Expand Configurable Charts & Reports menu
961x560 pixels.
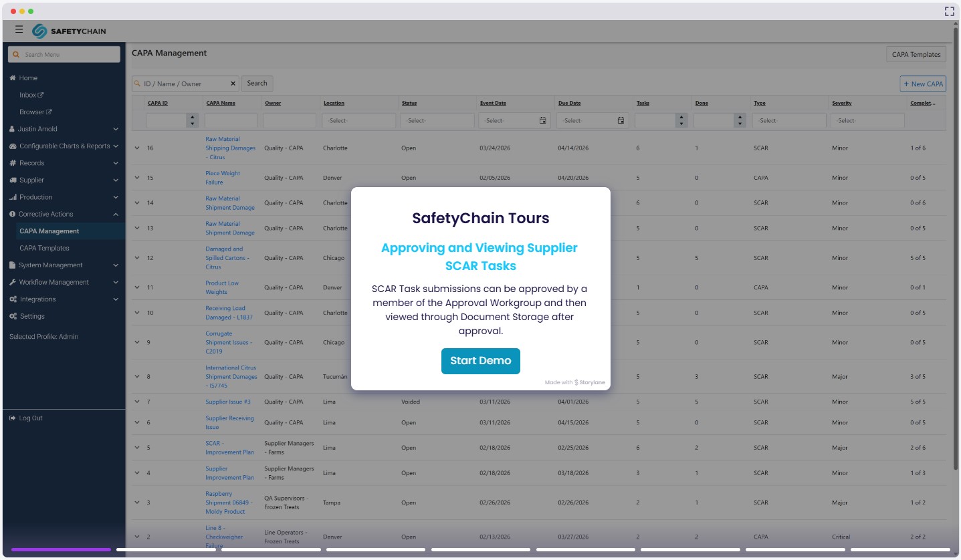[64, 146]
